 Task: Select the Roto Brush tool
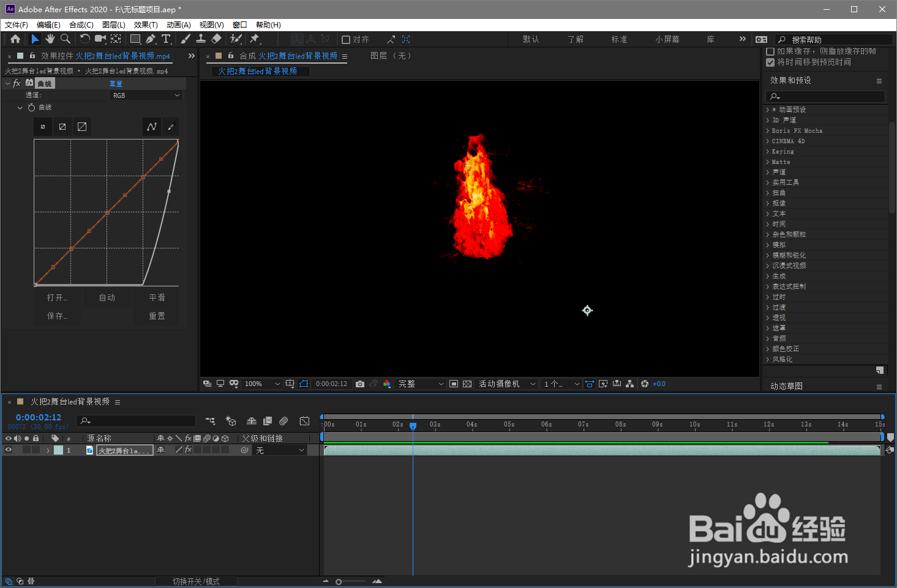click(x=236, y=39)
